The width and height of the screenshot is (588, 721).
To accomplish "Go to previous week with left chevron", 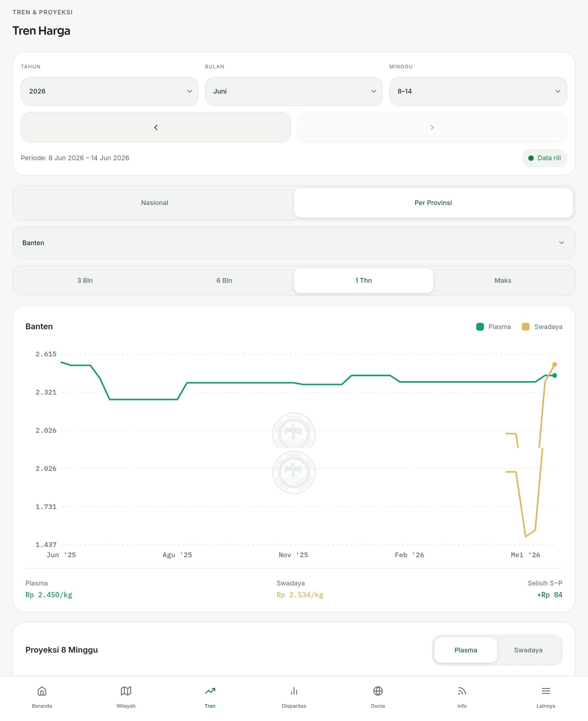I will click(x=156, y=127).
